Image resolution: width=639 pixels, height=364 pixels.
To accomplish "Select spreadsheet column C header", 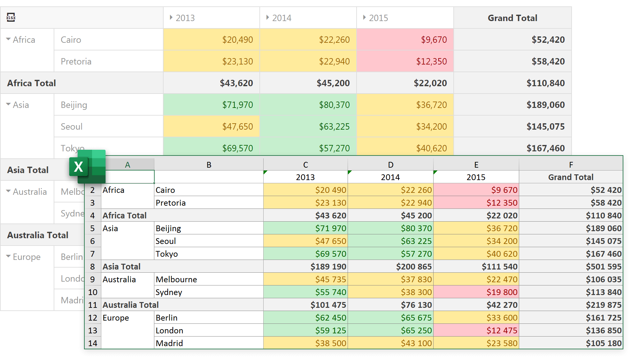I will [305, 165].
